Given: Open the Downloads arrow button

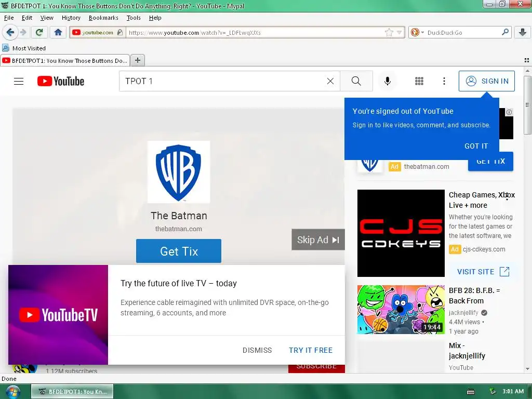Looking at the screenshot, I should pyautogui.click(x=523, y=33).
